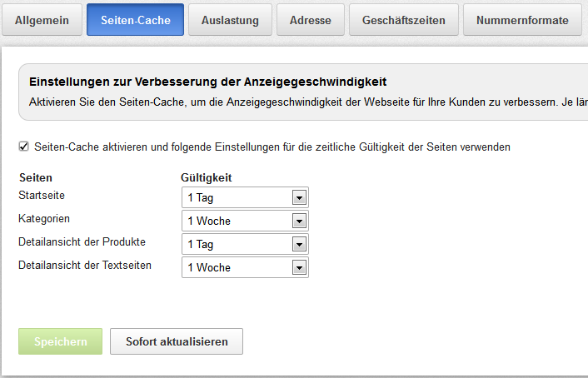Select the Seiten-Cache tab

(x=135, y=20)
